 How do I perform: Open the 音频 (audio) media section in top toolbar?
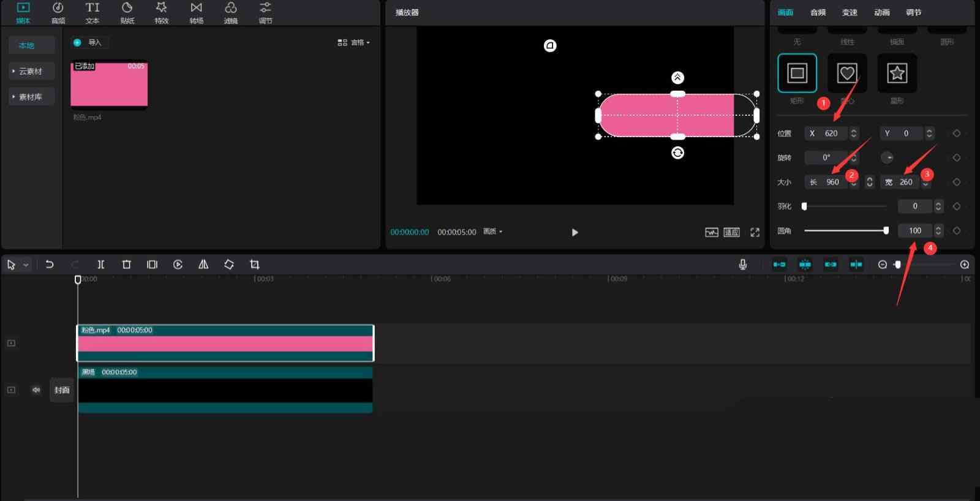[58, 12]
